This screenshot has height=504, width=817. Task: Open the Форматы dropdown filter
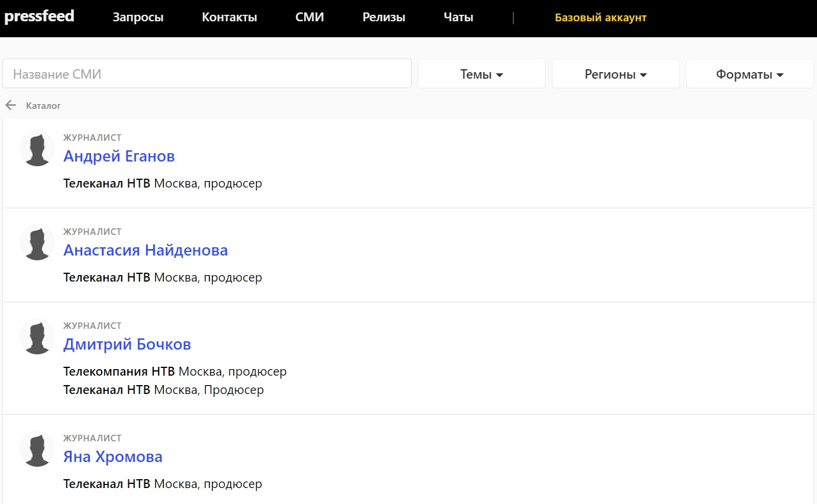(x=750, y=75)
